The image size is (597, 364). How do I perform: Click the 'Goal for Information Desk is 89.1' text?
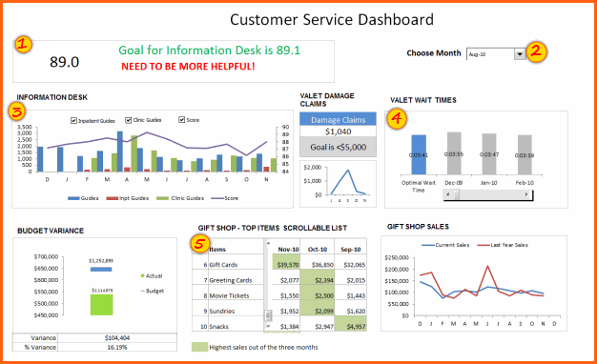tap(209, 51)
